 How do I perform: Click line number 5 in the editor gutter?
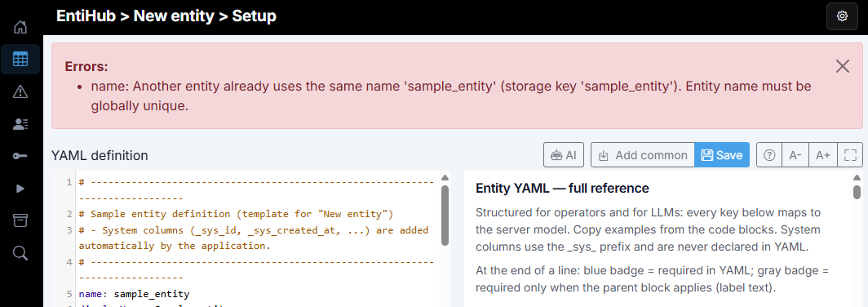pos(69,294)
